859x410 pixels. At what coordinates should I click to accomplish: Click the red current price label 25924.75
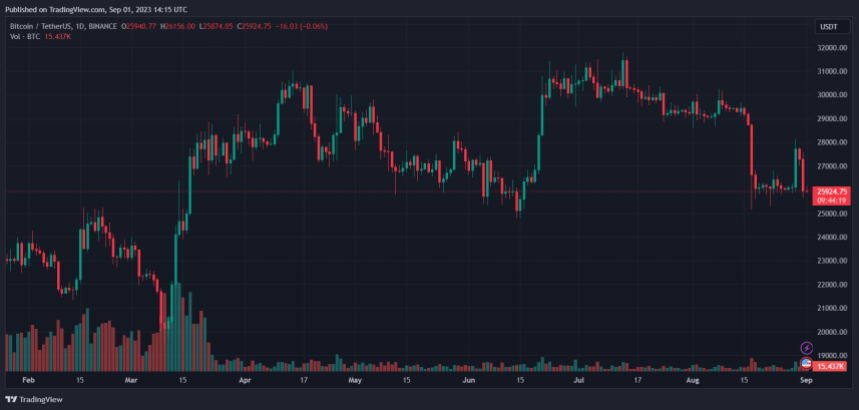pos(832,191)
